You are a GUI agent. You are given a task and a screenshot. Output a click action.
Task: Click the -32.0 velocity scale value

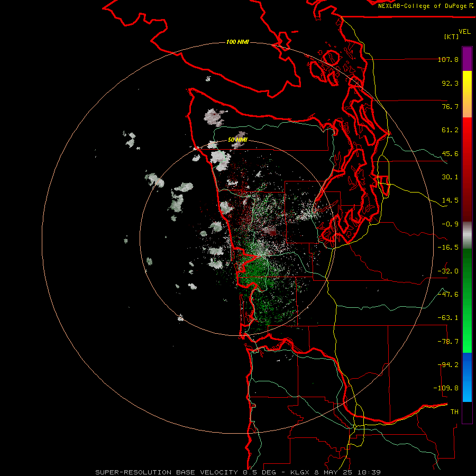[x=448, y=271]
